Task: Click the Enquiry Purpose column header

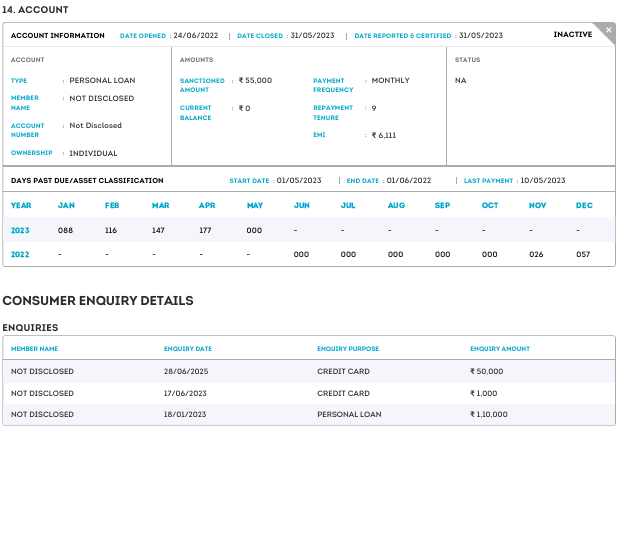Action: point(347,349)
